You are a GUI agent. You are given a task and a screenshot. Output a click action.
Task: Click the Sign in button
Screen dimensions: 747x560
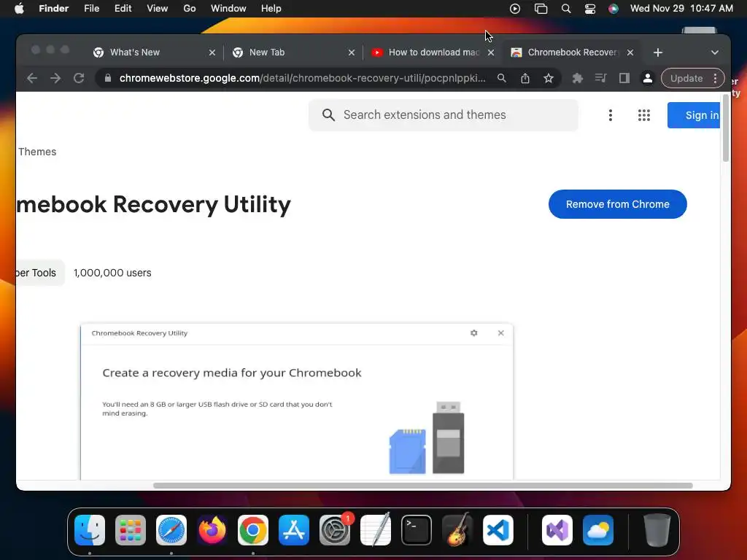coord(694,115)
